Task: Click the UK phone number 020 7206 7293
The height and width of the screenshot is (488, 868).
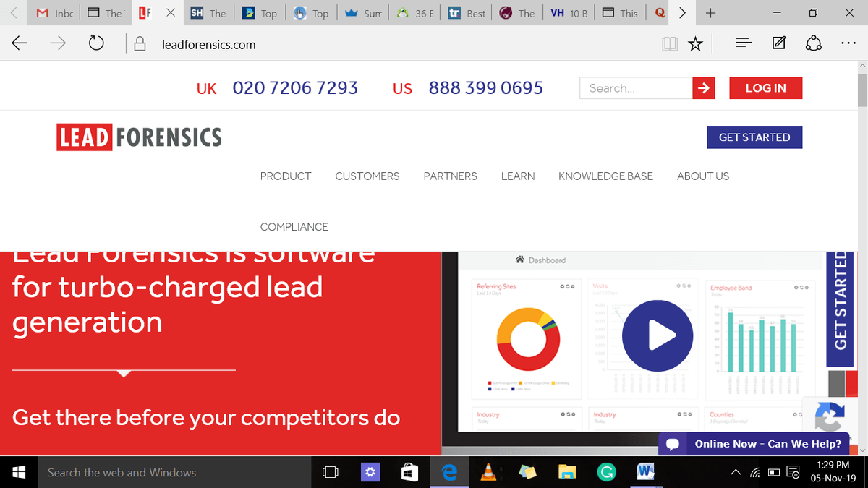Action: [x=295, y=88]
